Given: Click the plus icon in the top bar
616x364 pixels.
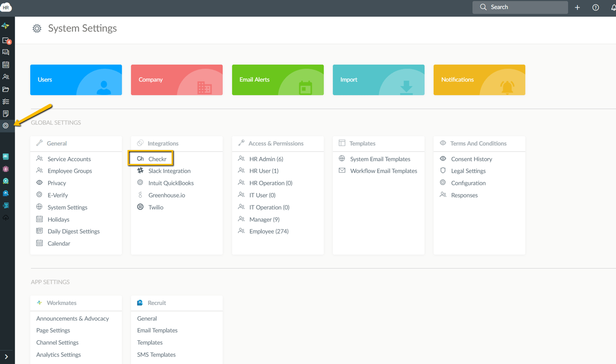Looking at the screenshot, I should pos(577,8).
